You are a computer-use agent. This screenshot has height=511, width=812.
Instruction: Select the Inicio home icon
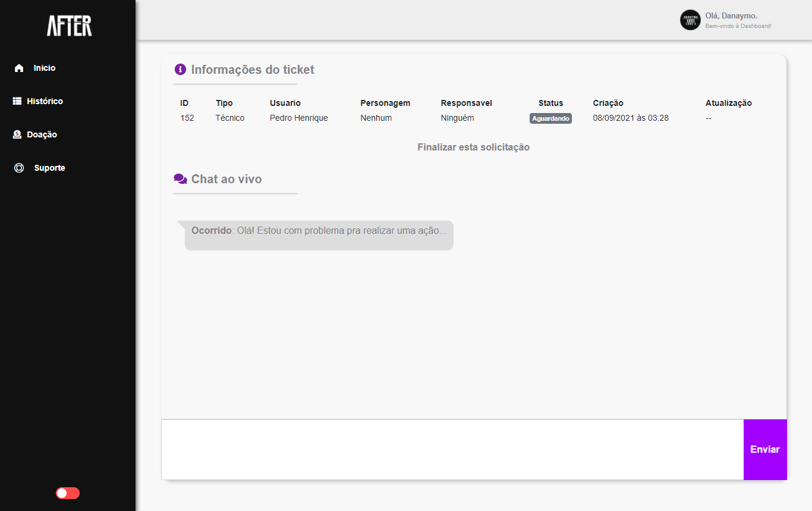pyautogui.click(x=18, y=67)
